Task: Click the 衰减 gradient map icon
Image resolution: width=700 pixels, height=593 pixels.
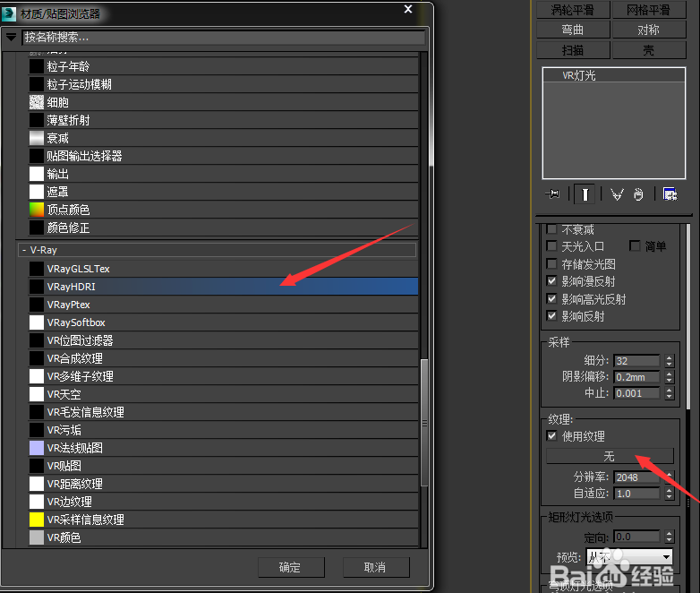Action: [37, 138]
